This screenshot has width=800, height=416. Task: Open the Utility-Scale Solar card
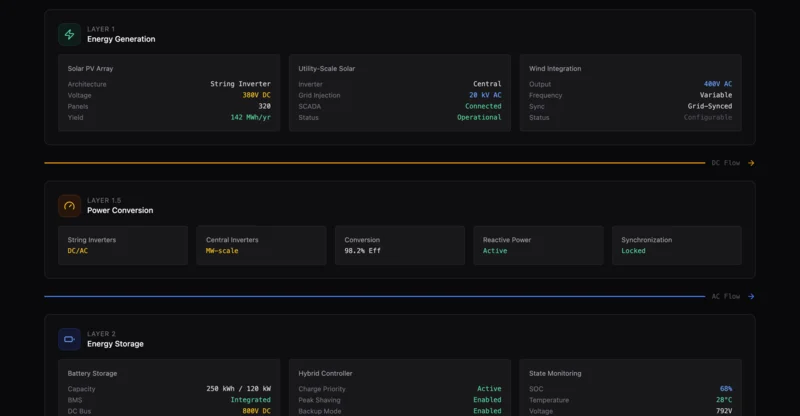tap(399, 93)
